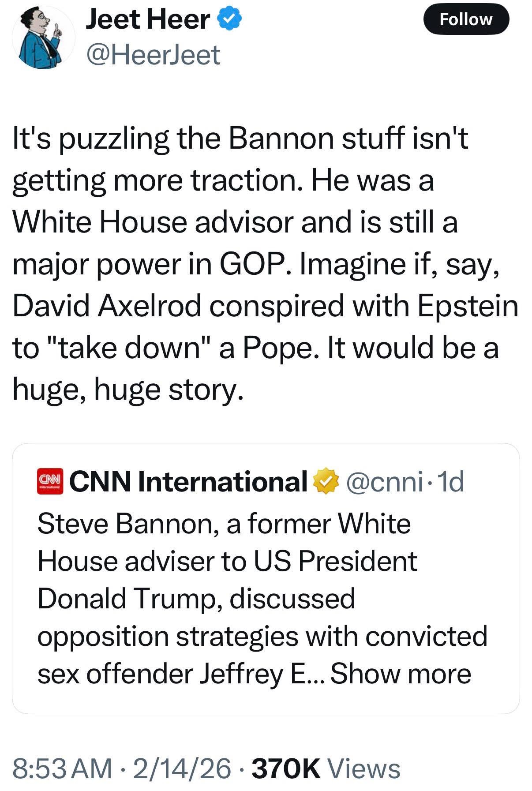Click the Follow button
This screenshot has height=791, width=532.
point(466,19)
